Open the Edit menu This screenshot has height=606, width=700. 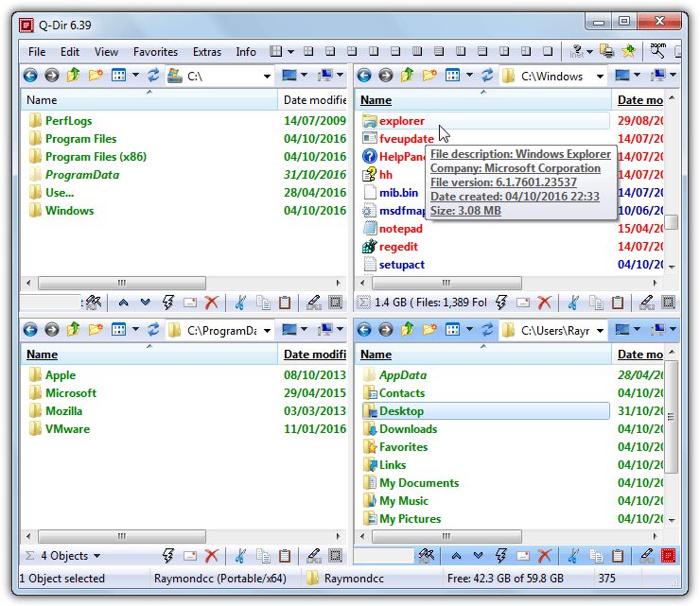pos(70,52)
